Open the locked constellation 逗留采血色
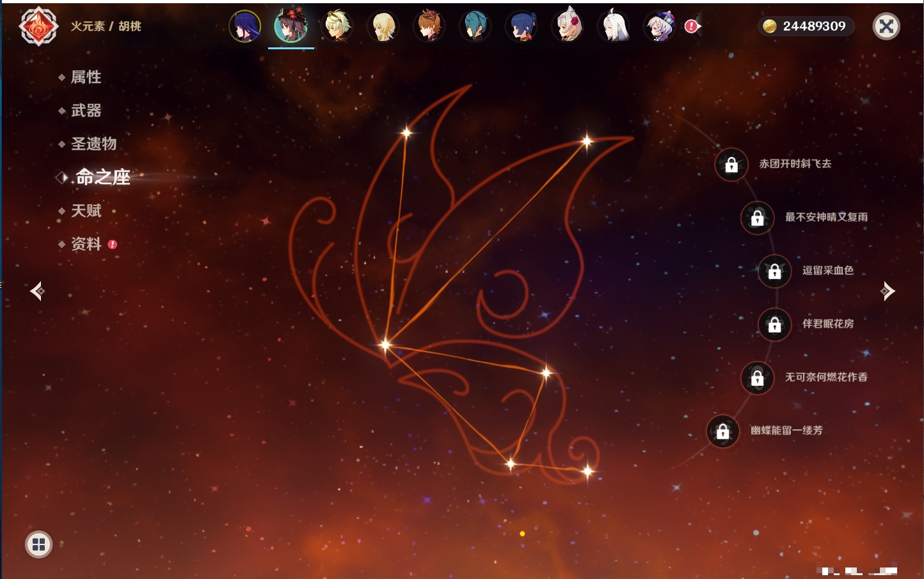The image size is (924, 579). click(774, 271)
